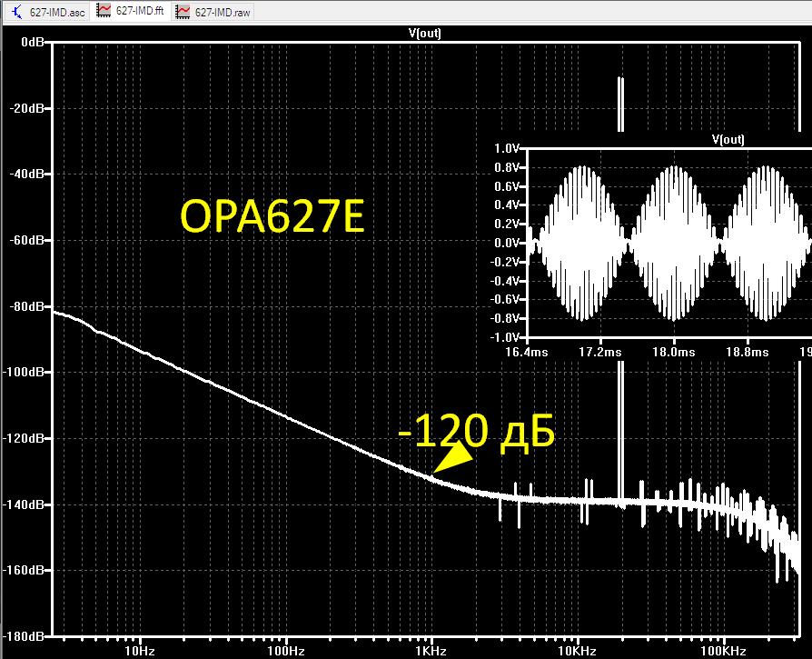Click the 16.4ms time axis label
This screenshot has width=812, height=659.
(527, 353)
